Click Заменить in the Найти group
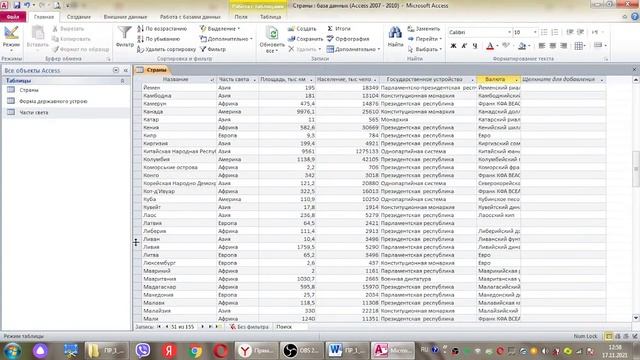This screenshot has width=640, height=360. click(424, 29)
